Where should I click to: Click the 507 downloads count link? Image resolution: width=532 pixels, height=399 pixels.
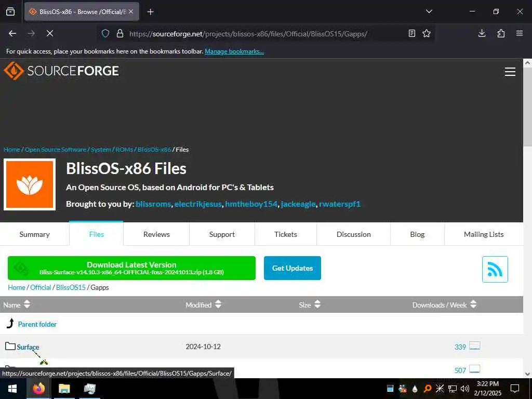460,370
